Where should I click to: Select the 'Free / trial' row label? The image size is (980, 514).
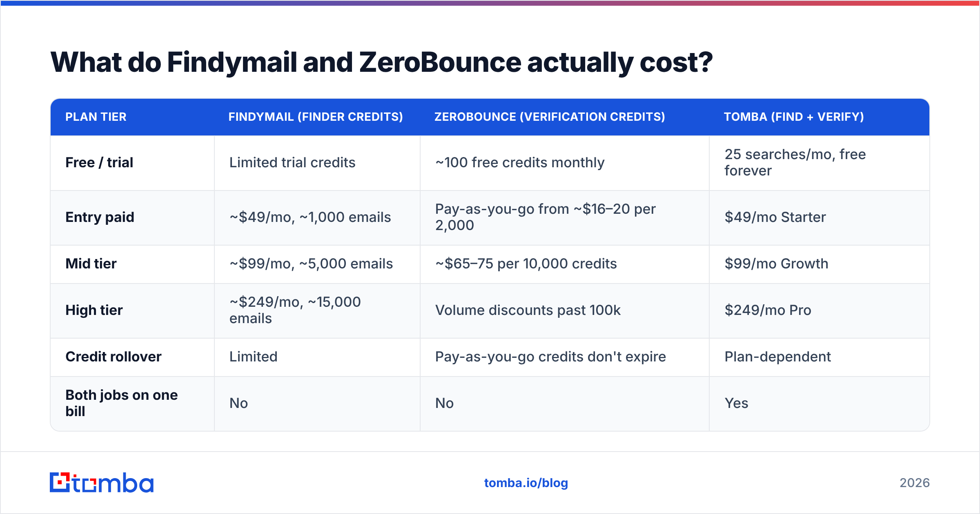99,163
